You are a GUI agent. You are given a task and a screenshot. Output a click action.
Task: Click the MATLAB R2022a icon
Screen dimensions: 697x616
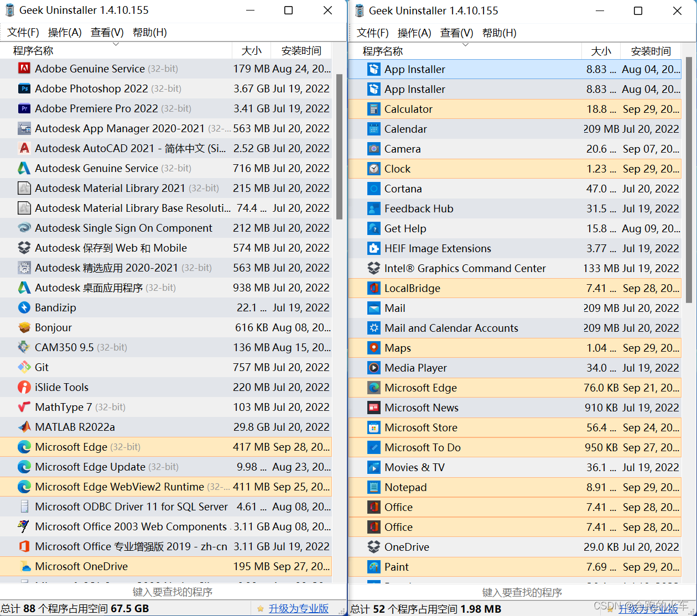click(24, 427)
